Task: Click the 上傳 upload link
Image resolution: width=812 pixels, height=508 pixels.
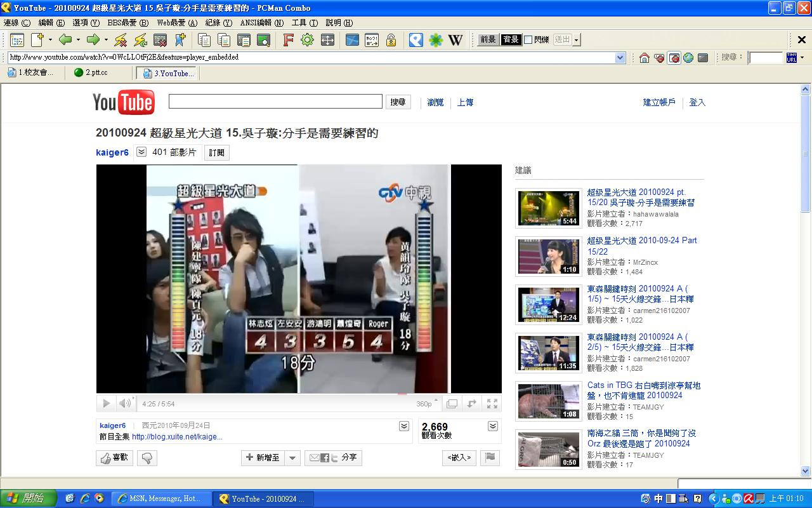Action: [x=466, y=102]
